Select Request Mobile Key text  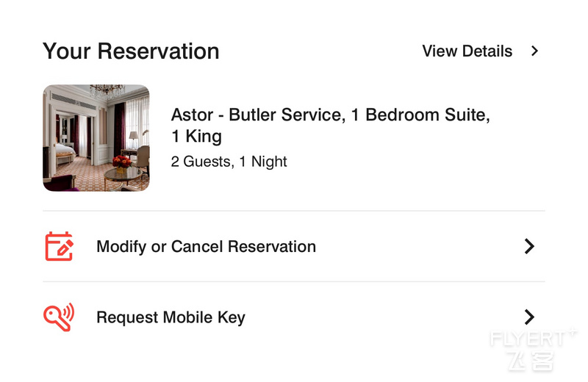pos(171,317)
